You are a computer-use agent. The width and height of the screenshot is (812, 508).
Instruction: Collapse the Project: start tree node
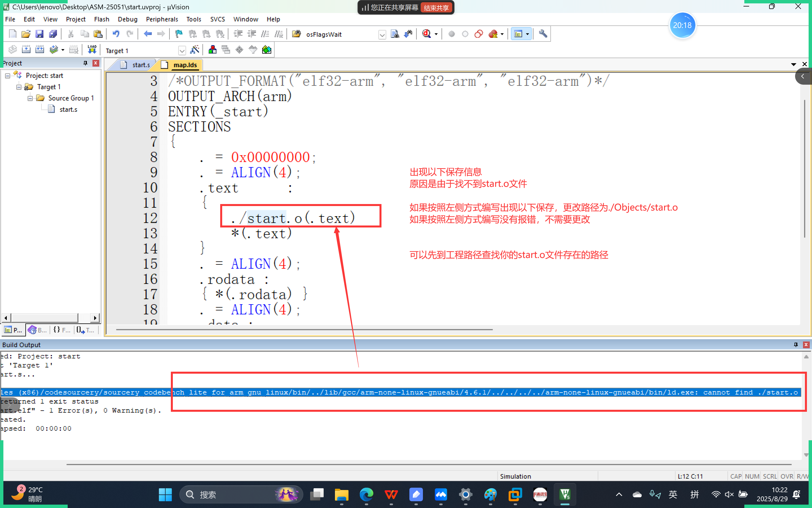tap(8, 76)
